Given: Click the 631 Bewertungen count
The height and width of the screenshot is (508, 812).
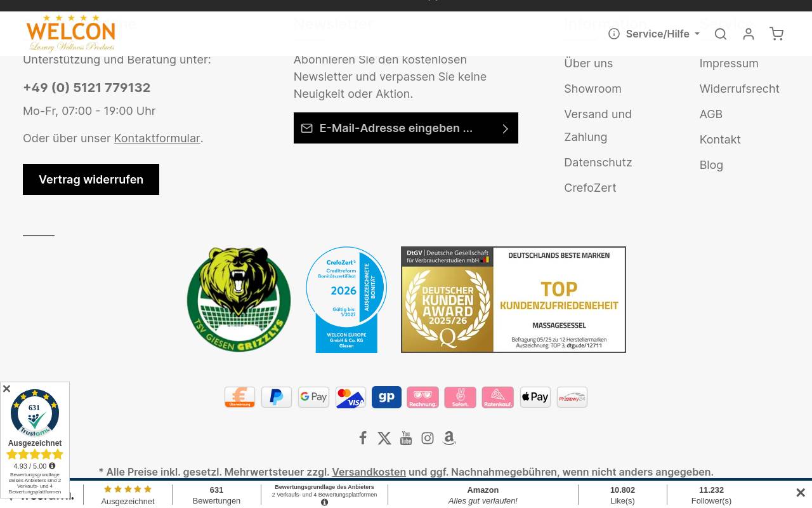Looking at the screenshot, I should [x=216, y=495].
